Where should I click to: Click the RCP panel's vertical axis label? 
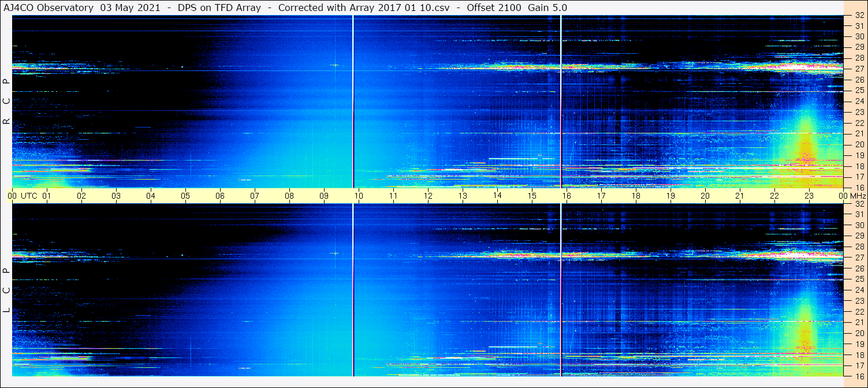click(x=6, y=101)
